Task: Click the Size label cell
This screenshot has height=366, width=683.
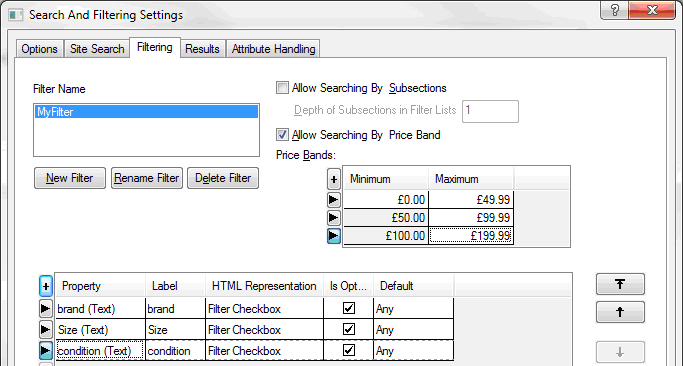Action: pos(176,330)
